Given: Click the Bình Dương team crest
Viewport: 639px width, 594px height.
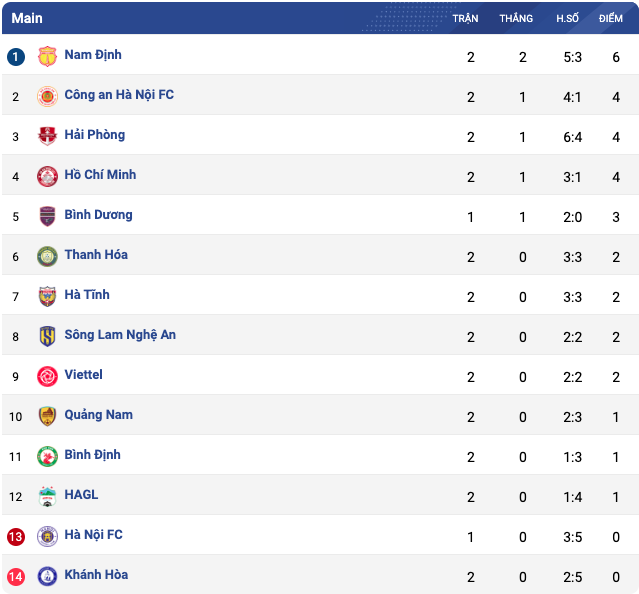Looking at the screenshot, I should [x=47, y=216].
